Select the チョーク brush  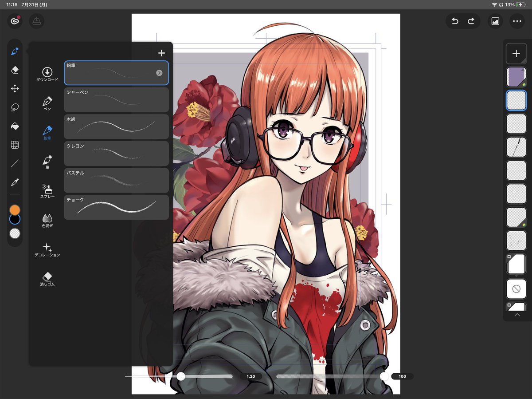(116, 207)
